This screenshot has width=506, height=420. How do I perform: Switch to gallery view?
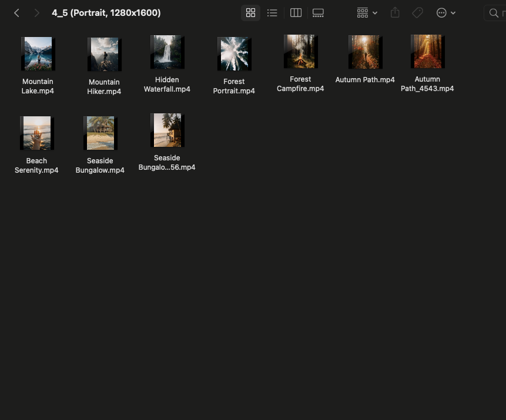(x=318, y=13)
